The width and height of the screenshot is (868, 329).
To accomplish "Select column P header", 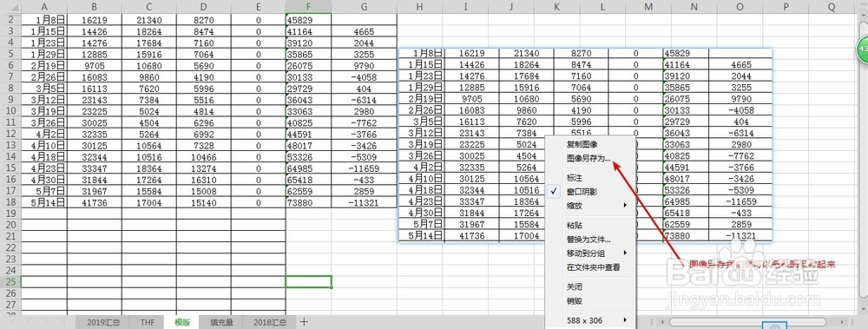I will point(786,6).
